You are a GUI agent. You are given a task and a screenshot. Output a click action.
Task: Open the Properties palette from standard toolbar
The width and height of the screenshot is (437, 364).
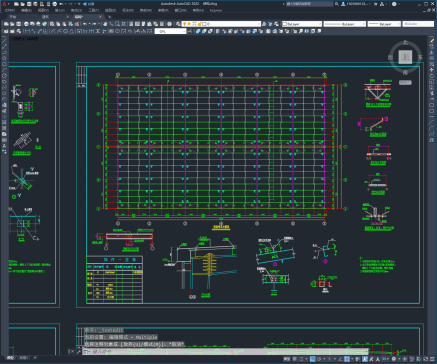point(131,24)
